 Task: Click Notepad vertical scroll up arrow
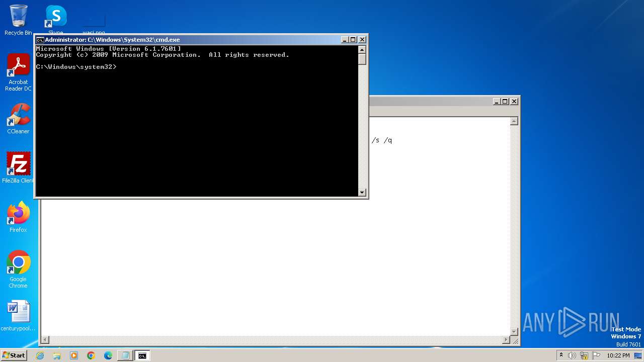514,121
